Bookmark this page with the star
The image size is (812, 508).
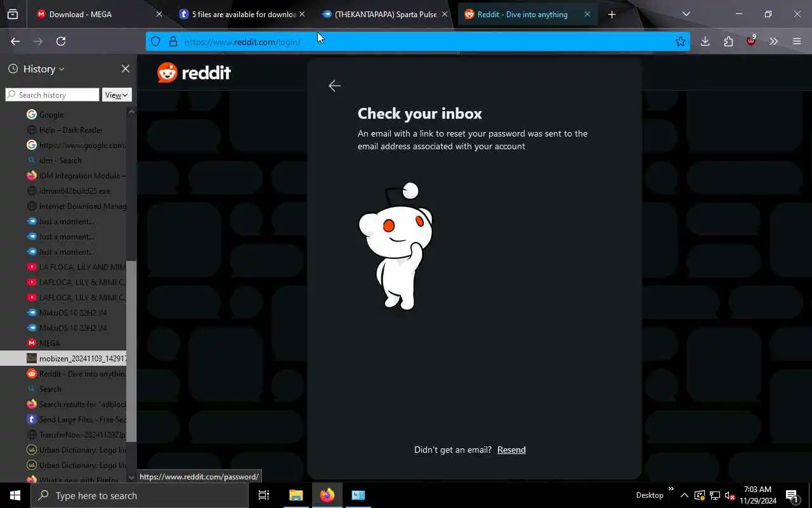coord(680,42)
